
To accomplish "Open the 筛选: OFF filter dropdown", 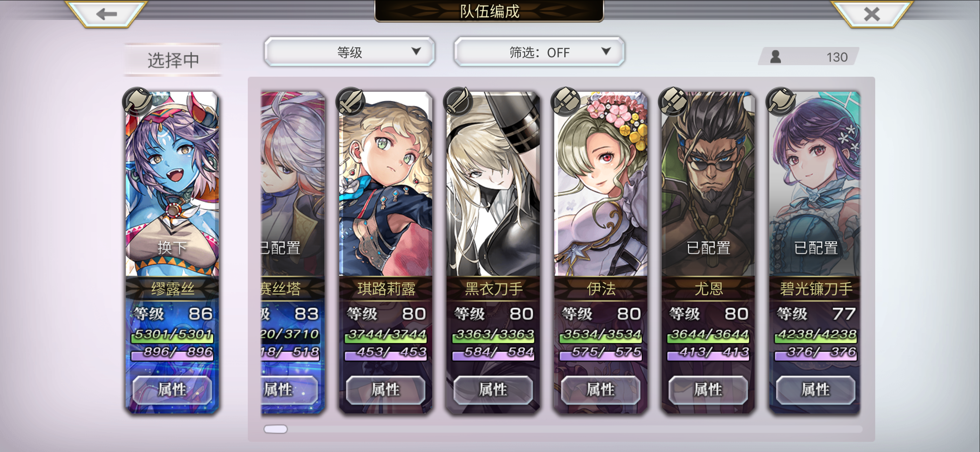I will coord(539,52).
